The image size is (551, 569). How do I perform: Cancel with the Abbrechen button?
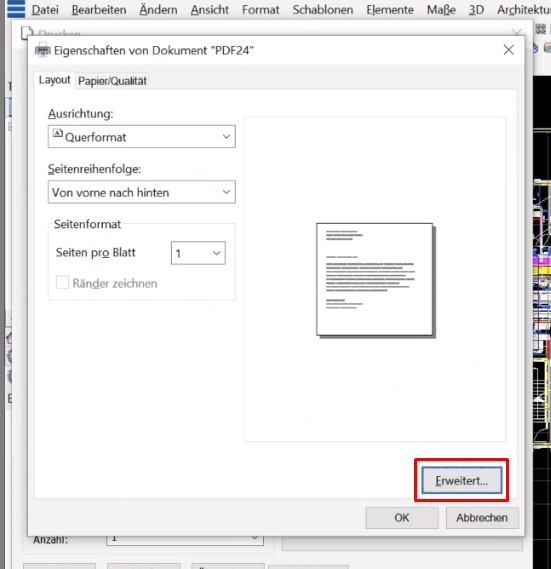(482, 518)
